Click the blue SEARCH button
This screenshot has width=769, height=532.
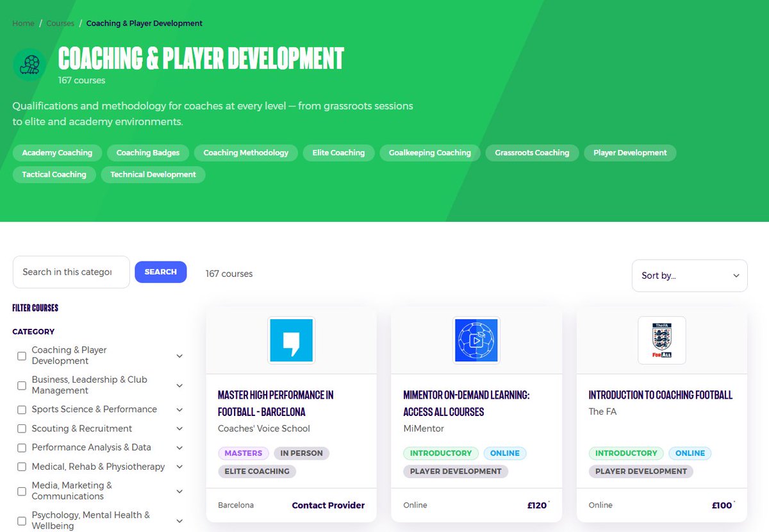tap(161, 272)
